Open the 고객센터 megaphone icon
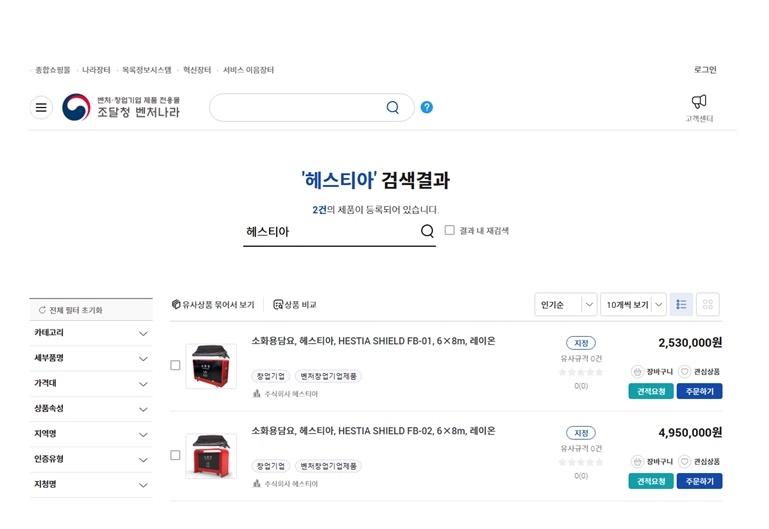Viewport: 769px width, 529px height. (699, 101)
